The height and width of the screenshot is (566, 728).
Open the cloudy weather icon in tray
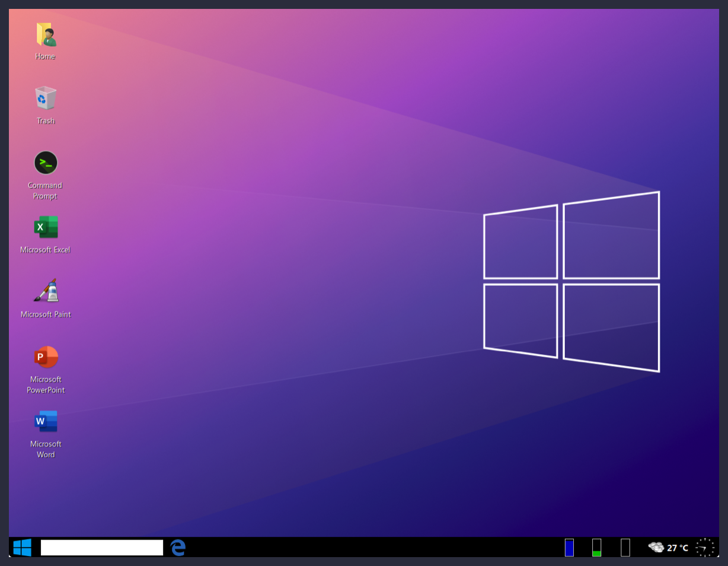(x=656, y=548)
